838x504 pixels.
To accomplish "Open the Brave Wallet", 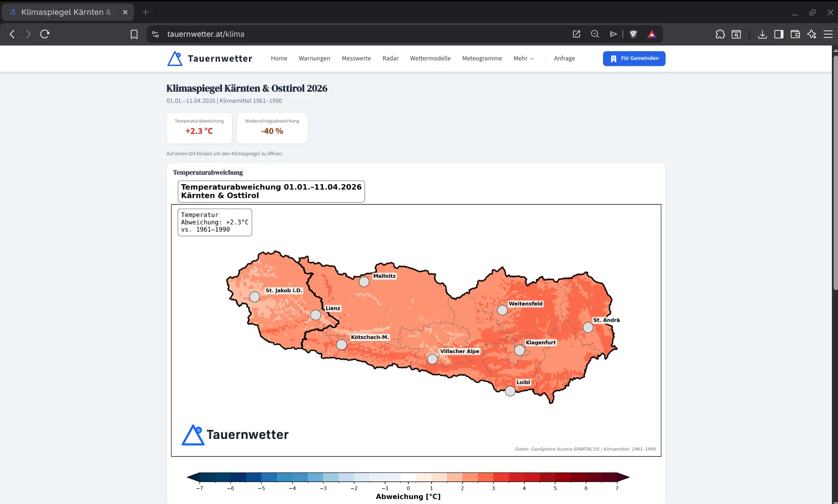I will [795, 34].
